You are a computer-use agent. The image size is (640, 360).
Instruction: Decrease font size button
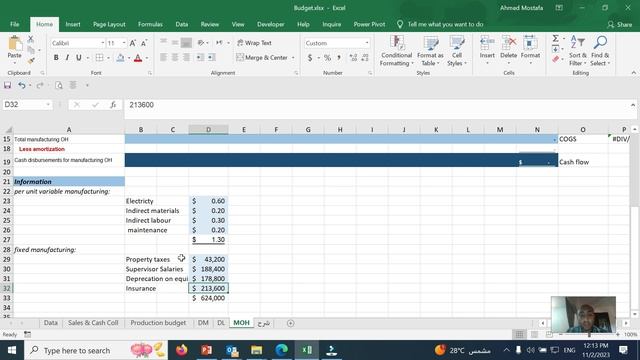(144, 43)
